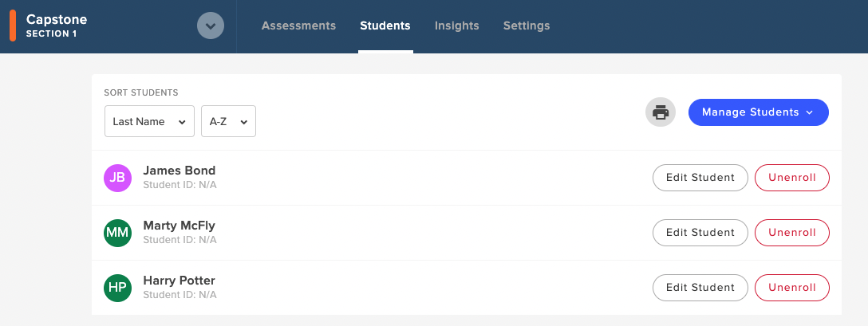Screen dimensions: 868x326
Task: Edit student Marty McFly
Action: [x=700, y=233]
